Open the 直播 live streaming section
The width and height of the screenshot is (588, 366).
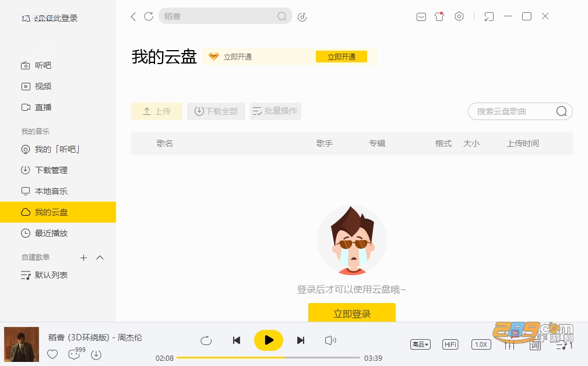(x=36, y=108)
